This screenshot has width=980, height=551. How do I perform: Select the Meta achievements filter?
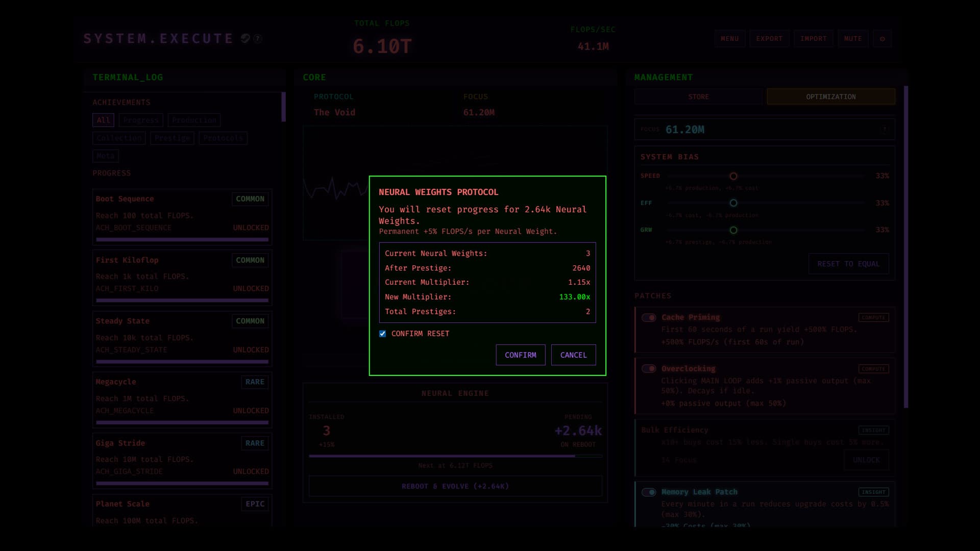click(106, 156)
